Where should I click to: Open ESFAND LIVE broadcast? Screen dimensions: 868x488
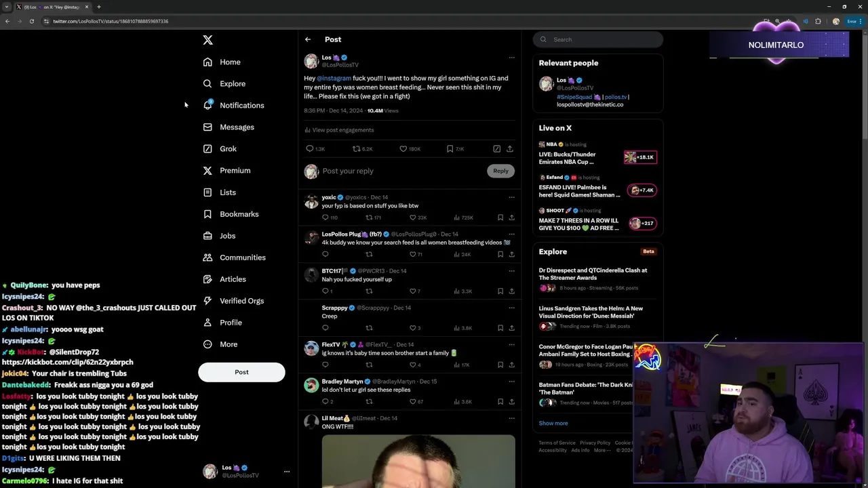tap(597, 187)
